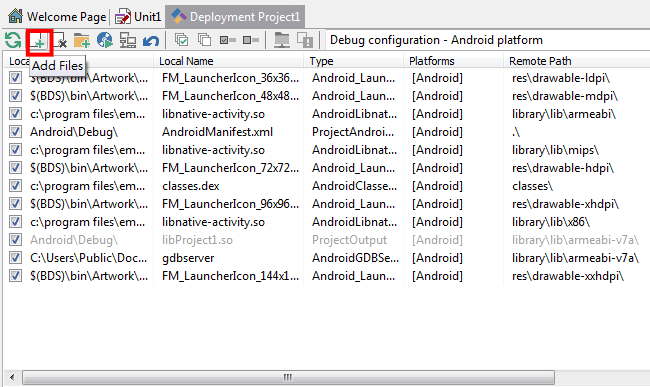Image resolution: width=650 pixels, height=387 pixels.
Task: Click the Android\Debug\ path of AndroidManifest.xml
Action: click(x=74, y=132)
